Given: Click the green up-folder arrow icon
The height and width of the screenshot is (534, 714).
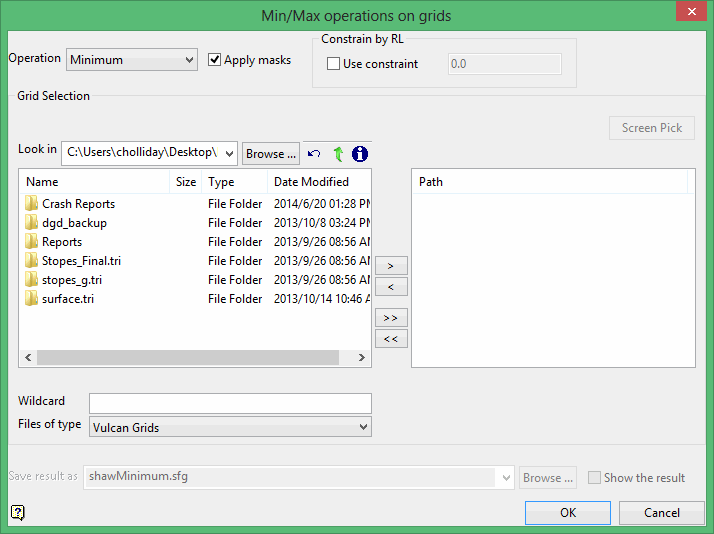Looking at the screenshot, I should point(338,154).
